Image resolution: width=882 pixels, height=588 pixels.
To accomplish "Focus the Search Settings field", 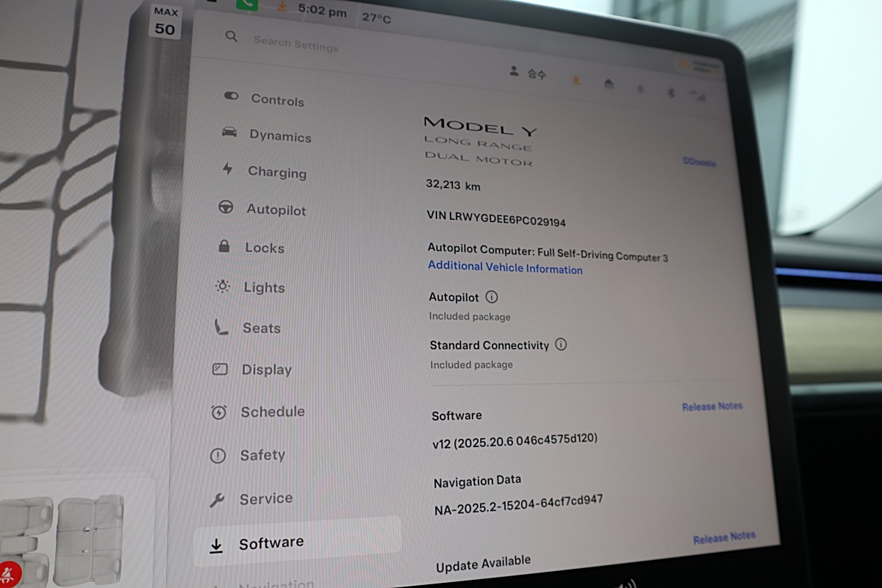I will (x=296, y=43).
